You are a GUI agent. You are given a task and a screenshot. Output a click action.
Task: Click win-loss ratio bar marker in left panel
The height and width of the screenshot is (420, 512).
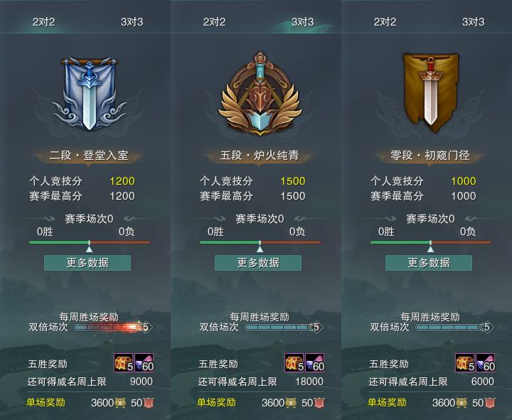pos(89,249)
